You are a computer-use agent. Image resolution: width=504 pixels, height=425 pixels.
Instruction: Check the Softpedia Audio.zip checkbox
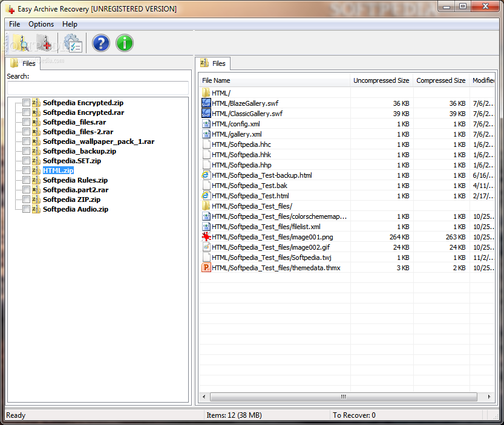coord(27,209)
